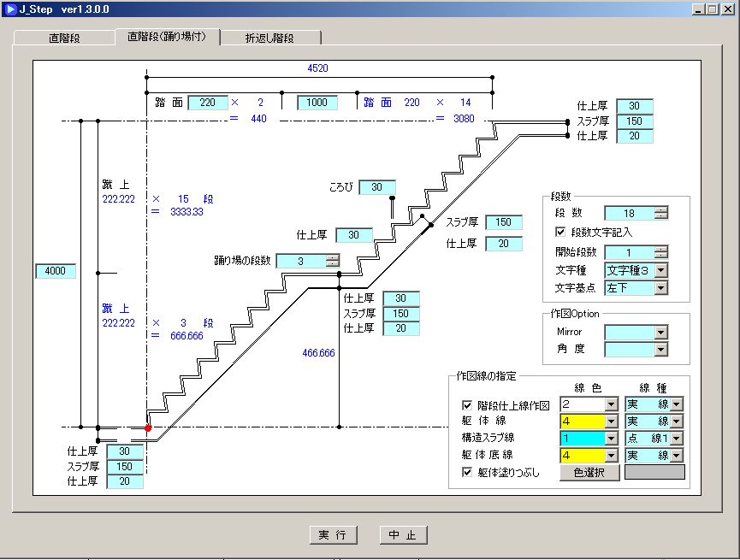Uncheck the 階段仕上線作図 checkbox
This screenshot has height=560, width=740.
467,405
